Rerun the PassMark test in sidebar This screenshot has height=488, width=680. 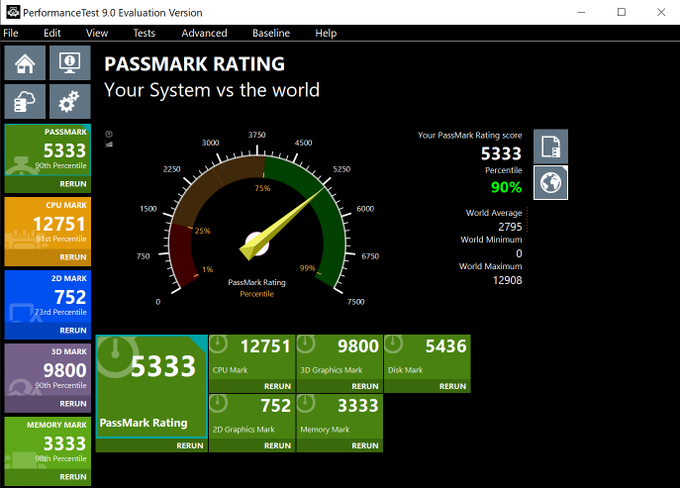tap(73, 184)
